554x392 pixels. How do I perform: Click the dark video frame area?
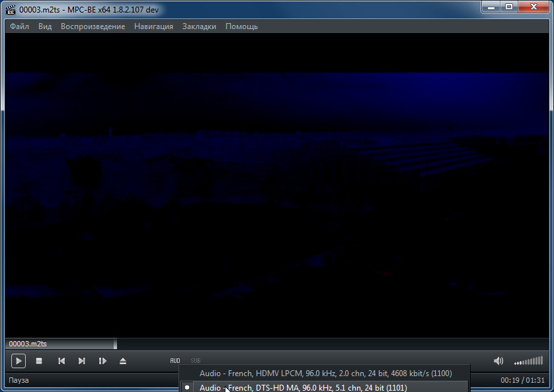tap(276, 185)
